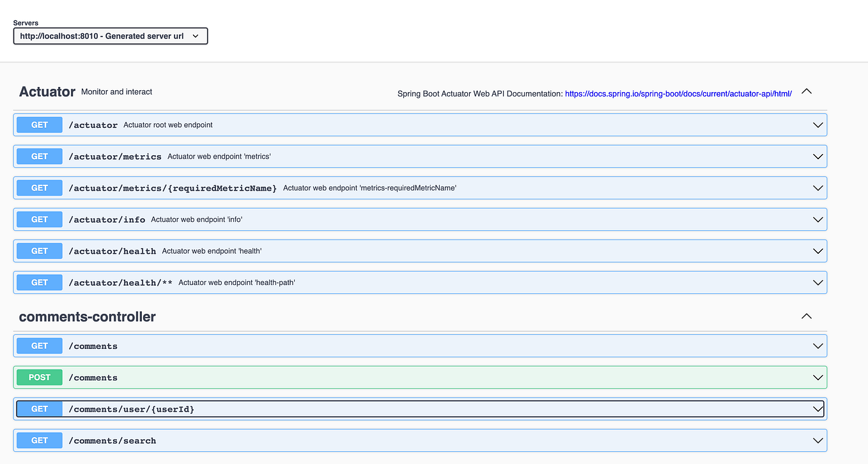Click GET badge for /actuator/metrics

pyautogui.click(x=40, y=157)
